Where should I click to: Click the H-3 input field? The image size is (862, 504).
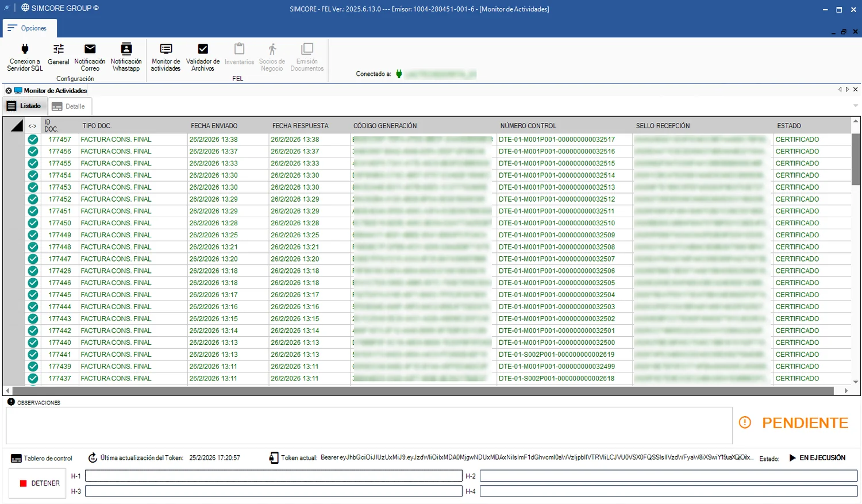click(x=274, y=491)
